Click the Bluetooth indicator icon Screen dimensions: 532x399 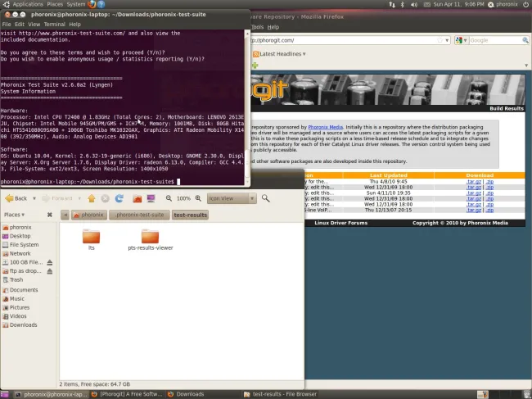[x=403, y=4]
